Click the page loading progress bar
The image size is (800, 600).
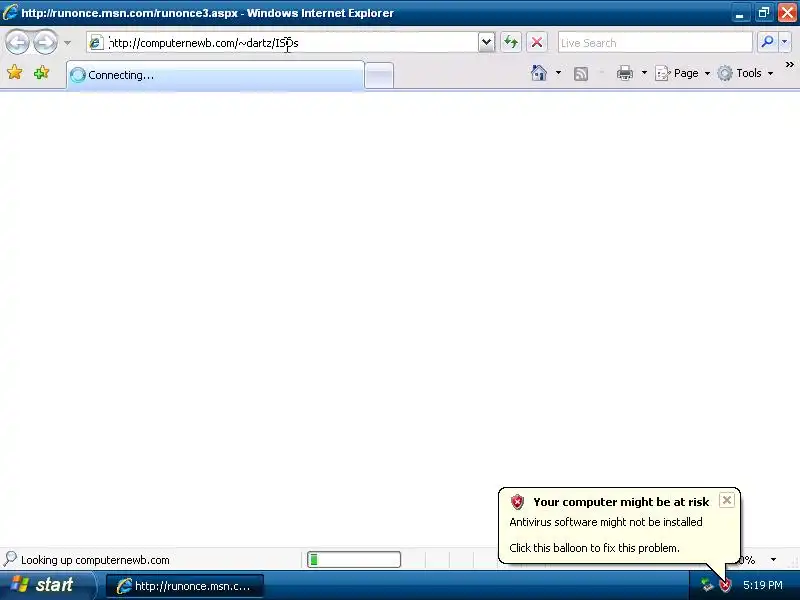(354, 560)
